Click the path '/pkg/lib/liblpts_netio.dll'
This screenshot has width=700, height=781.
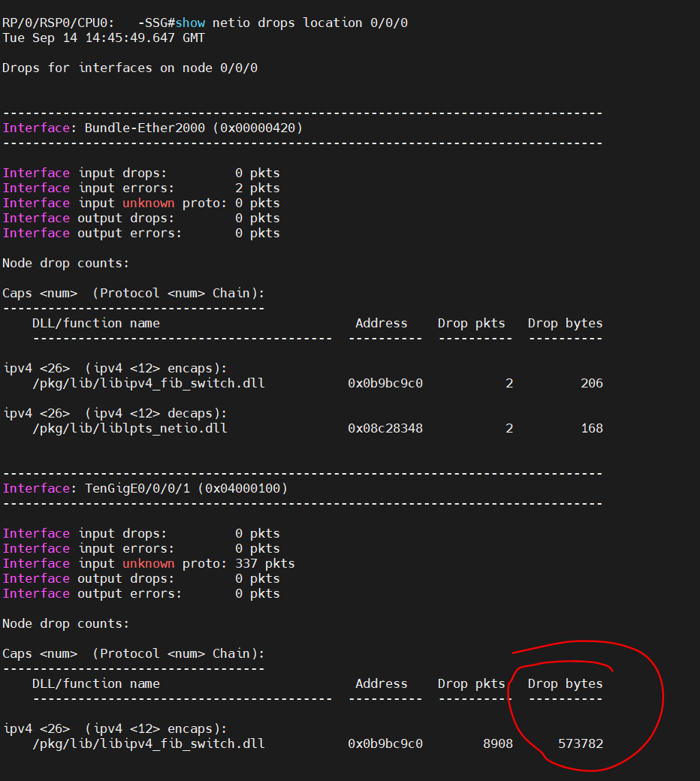(x=130, y=428)
